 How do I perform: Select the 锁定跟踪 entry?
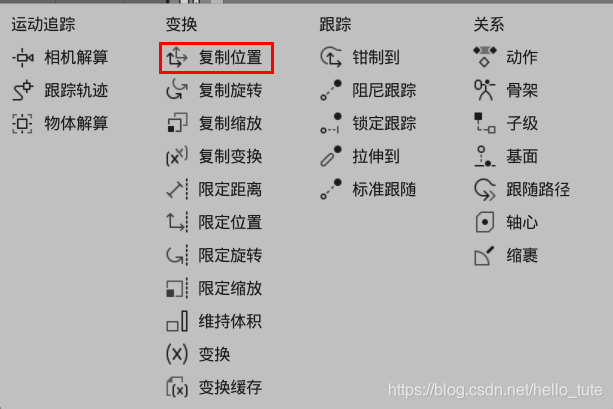(368, 124)
